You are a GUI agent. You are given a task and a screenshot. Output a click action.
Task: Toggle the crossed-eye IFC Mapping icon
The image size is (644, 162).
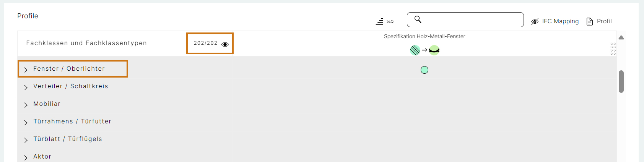coord(535,21)
